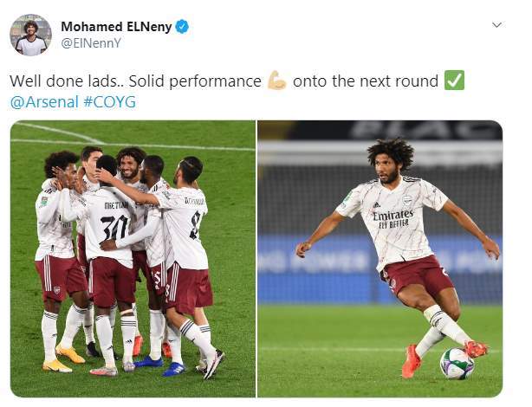Click the "Solid performance" text
This screenshot has width=532, height=407.
pyautogui.click(x=195, y=81)
